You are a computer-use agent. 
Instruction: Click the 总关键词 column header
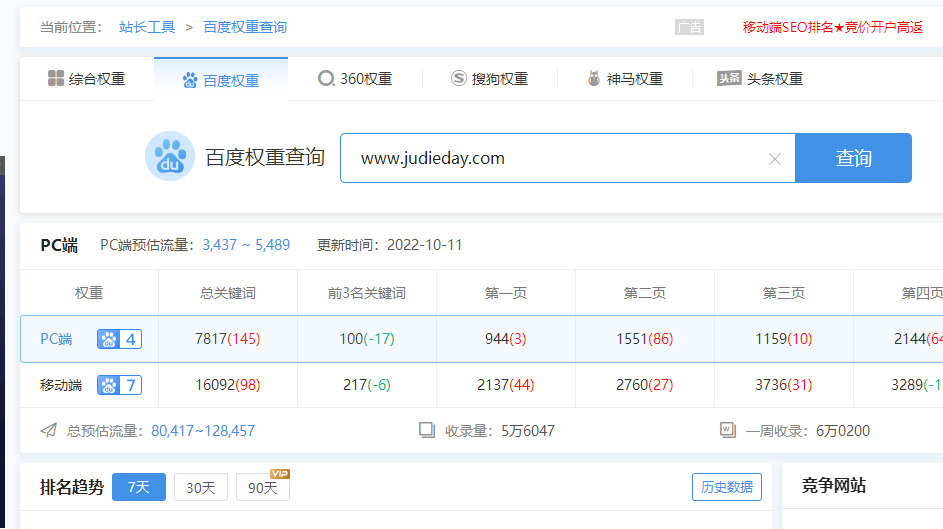coord(228,293)
